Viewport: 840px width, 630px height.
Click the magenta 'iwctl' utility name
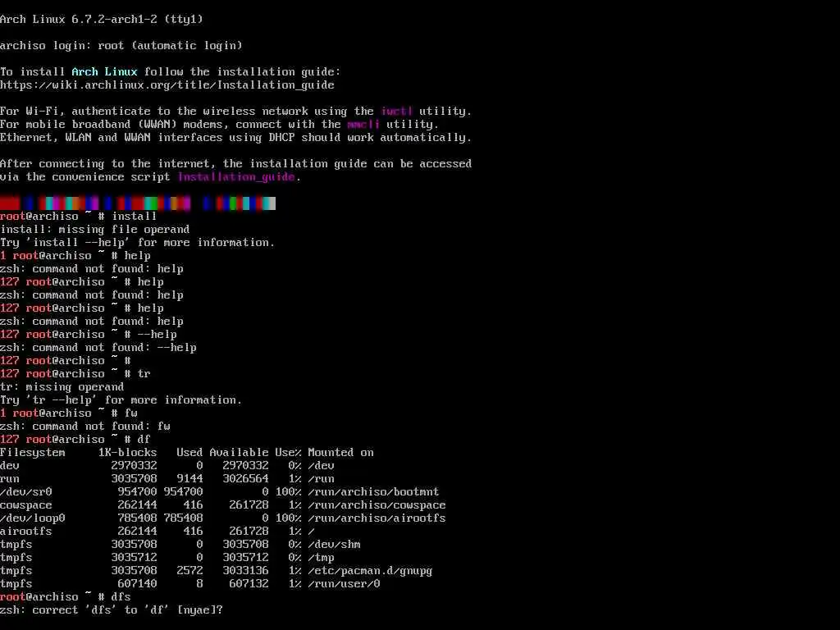[x=396, y=111]
